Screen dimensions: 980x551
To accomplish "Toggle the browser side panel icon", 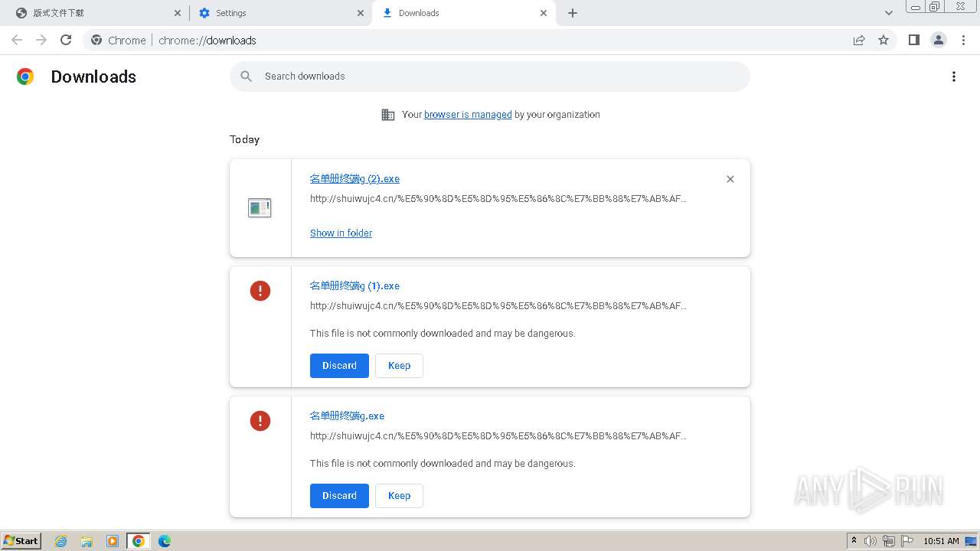I will (913, 40).
